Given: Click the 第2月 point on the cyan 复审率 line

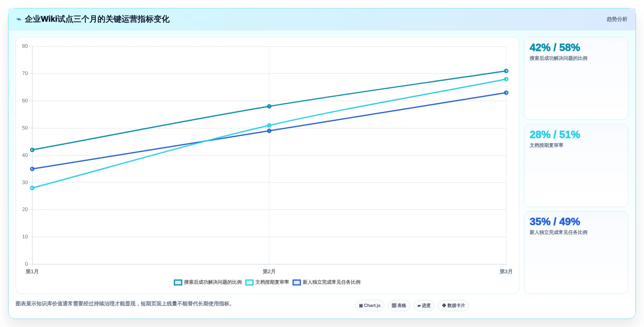Looking at the screenshot, I should click(269, 126).
